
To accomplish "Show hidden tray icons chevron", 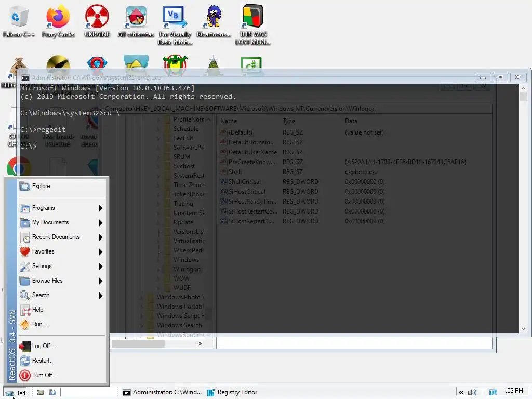I will click(x=461, y=393).
